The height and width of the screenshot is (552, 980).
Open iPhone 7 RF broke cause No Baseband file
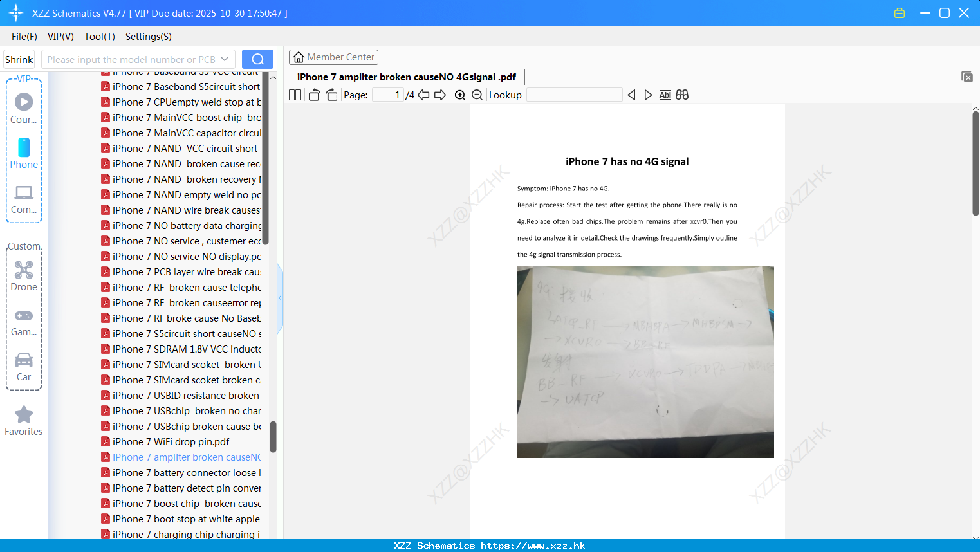[x=181, y=318]
